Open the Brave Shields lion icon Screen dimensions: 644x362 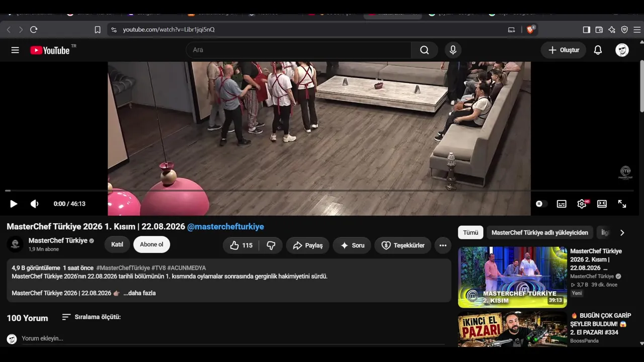click(x=530, y=30)
